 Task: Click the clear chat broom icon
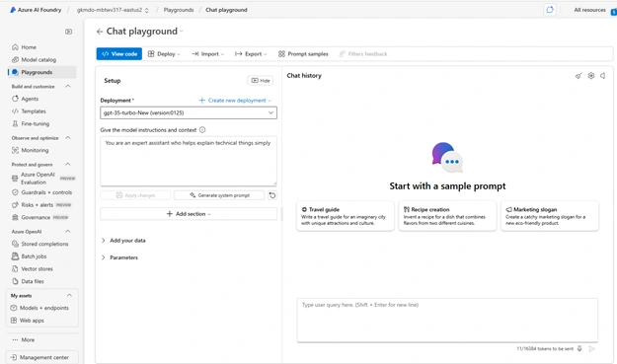pos(578,76)
